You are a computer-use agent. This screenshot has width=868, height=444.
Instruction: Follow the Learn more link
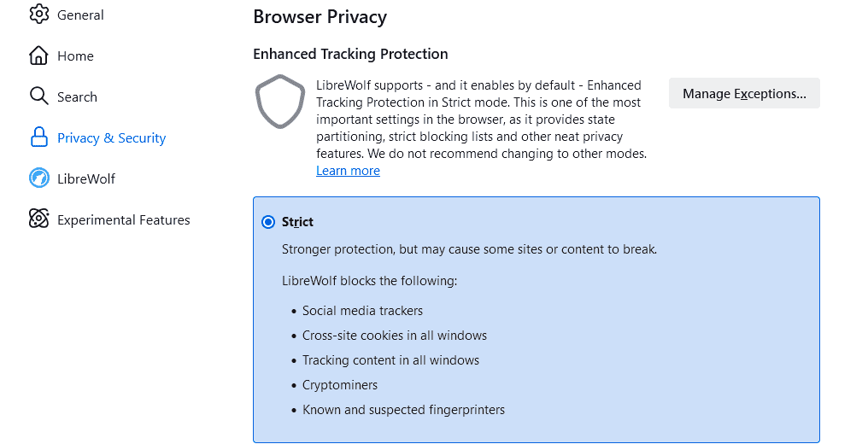(348, 171)
